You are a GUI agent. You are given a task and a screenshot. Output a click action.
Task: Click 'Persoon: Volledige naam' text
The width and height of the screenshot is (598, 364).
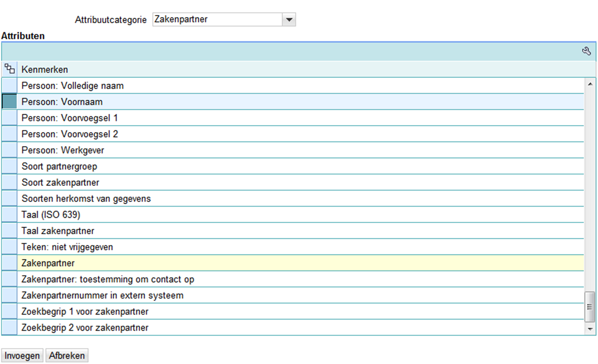[x=72, y=86]
